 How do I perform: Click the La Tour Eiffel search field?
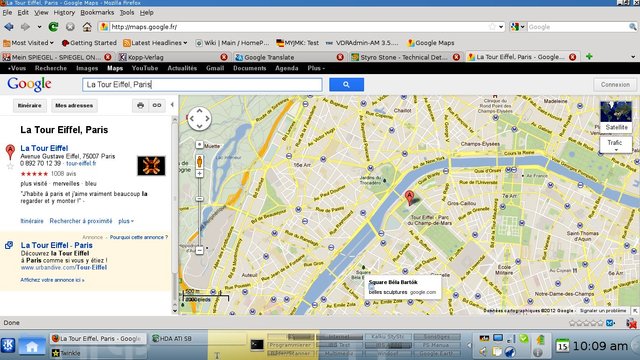(x=202, y=84)
